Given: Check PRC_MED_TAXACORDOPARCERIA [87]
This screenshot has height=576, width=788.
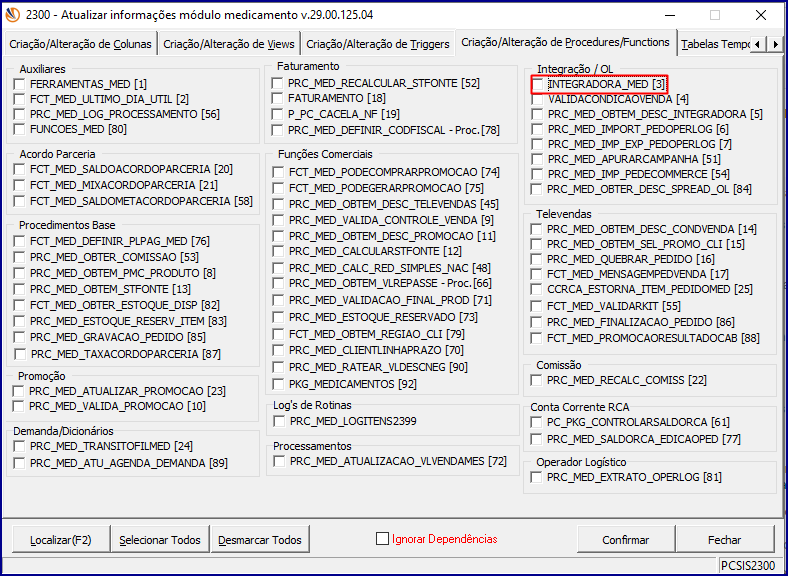Looking at the screenshot, I should 21,354.
